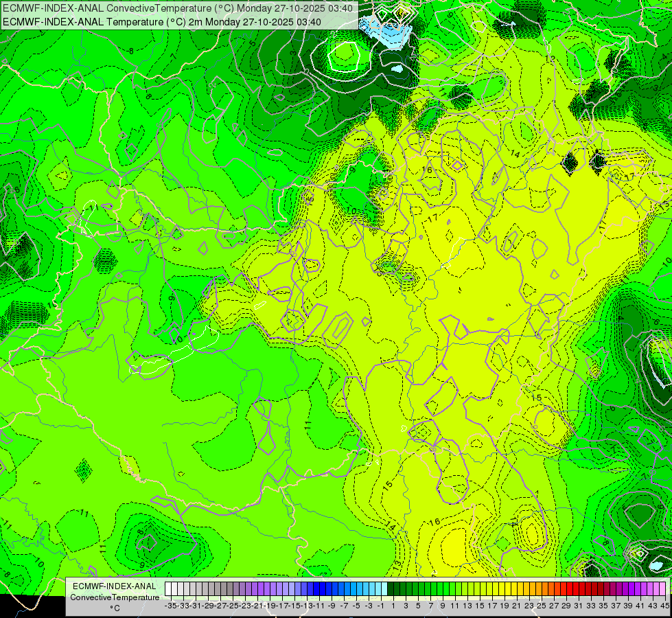
Task: Pick the purple swatch above 39
Action: (x=625, y=589)
